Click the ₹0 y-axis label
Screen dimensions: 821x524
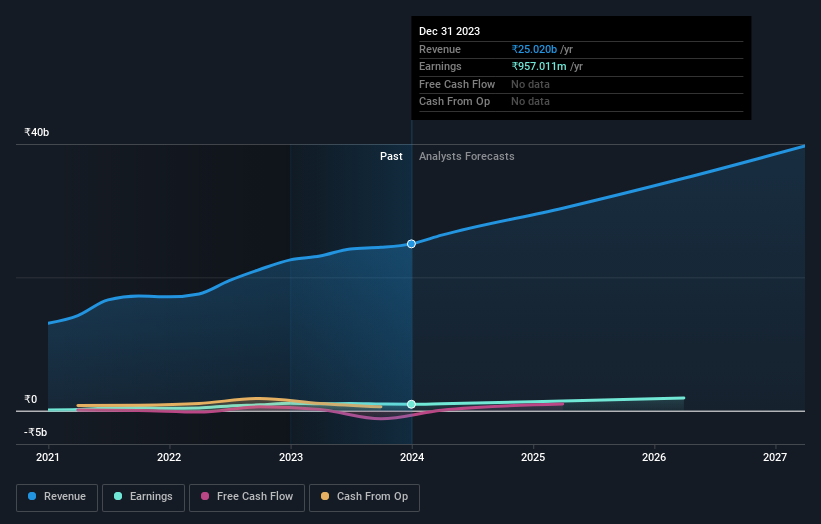coord(31,399)
